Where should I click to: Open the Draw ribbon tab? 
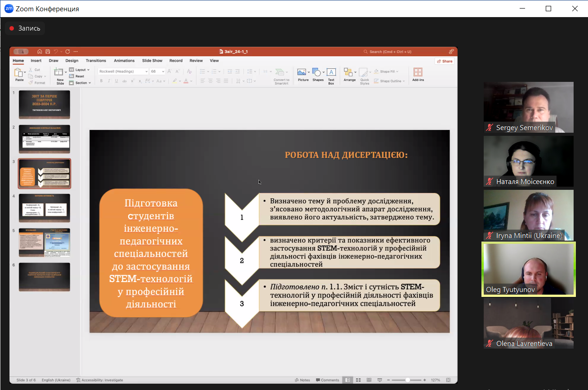(53, 61)
